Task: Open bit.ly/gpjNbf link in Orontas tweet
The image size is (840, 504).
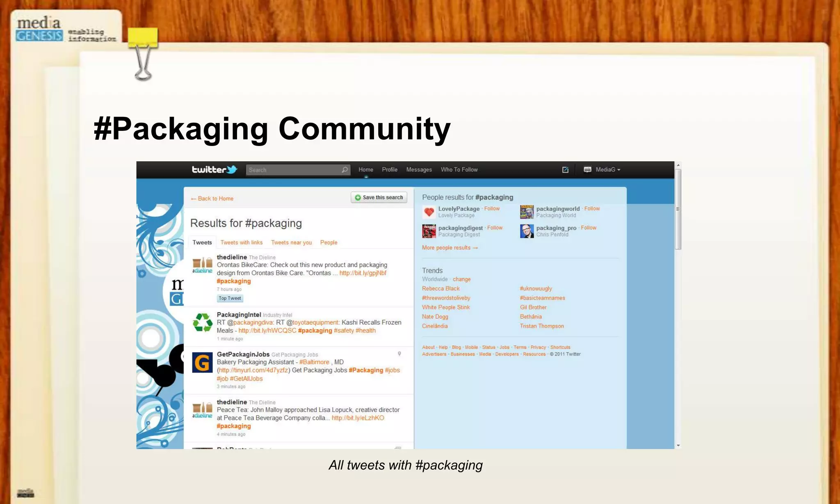Action: point(363,273)
